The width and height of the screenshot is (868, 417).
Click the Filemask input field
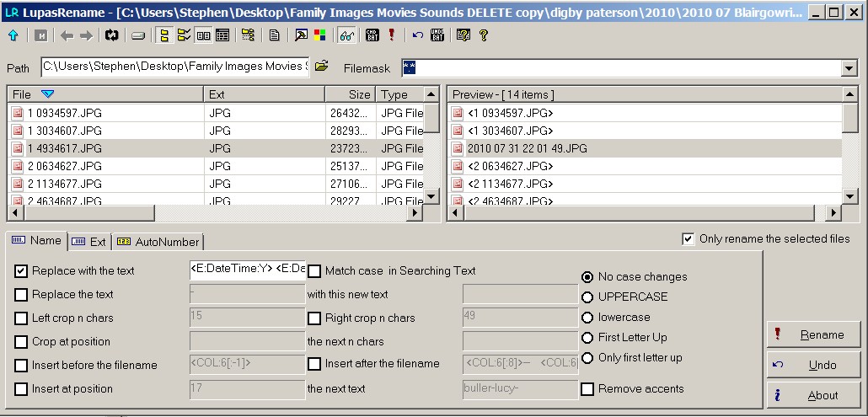pyautogui.click(x=621, y=68)
